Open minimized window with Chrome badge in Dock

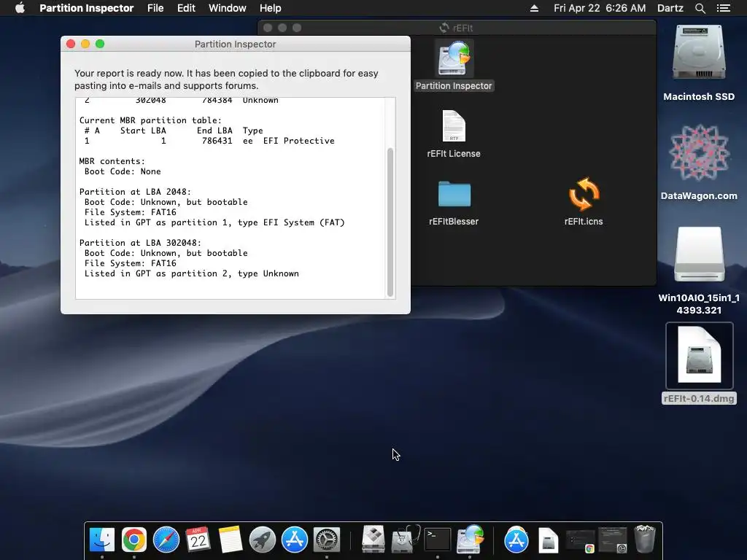point(580,541)
